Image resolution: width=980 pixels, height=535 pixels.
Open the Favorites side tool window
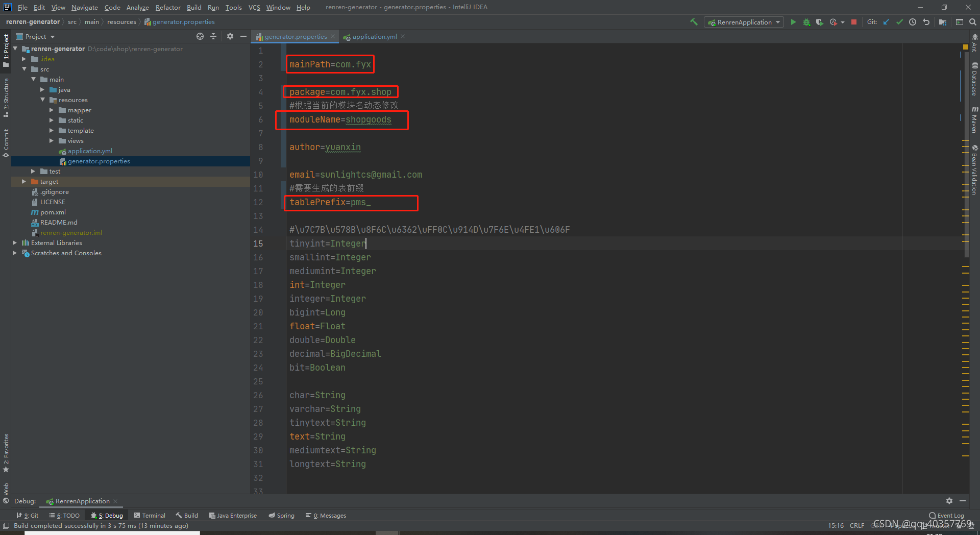tap(6, 453)
